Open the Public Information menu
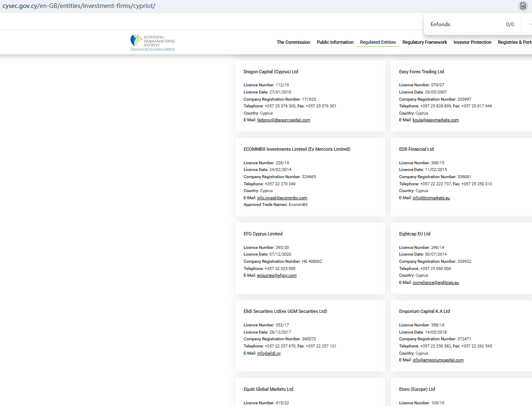 point(335,42)
